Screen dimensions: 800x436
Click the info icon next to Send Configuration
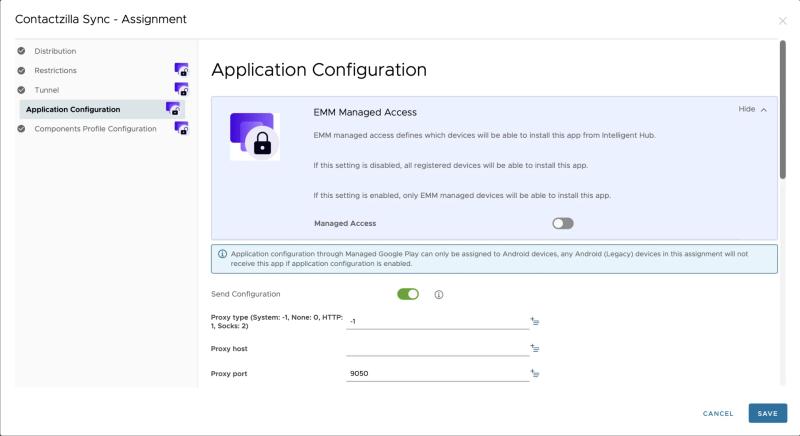click(x=439, y=294)
